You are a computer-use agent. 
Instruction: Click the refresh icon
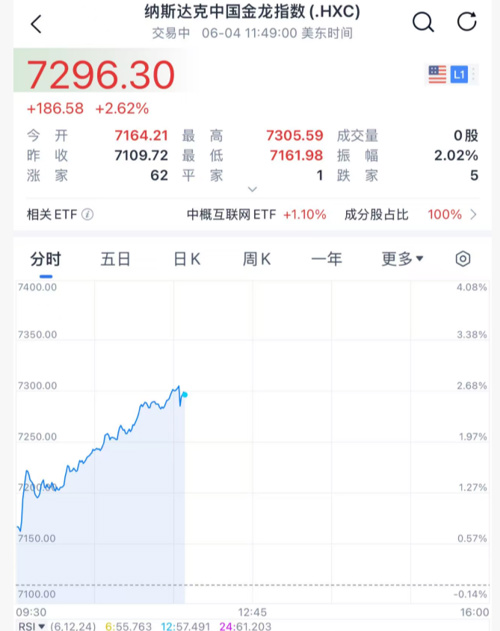coord(467,21)
